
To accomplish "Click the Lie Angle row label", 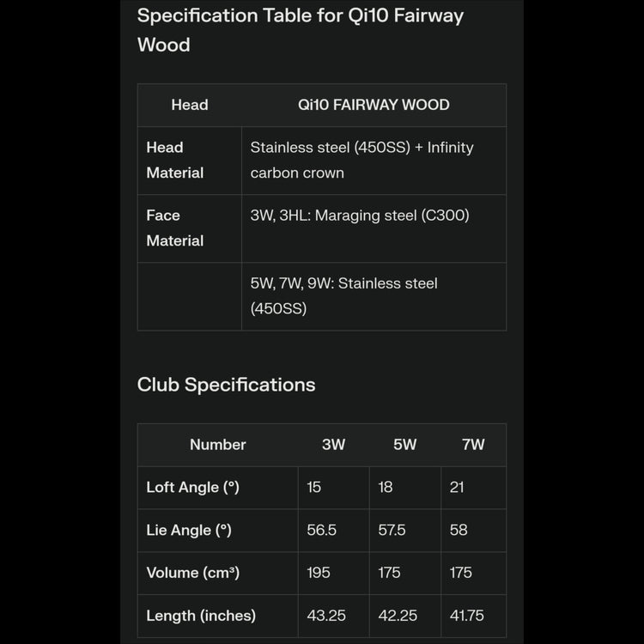I will pyautogui.click(x=189, y=530).
